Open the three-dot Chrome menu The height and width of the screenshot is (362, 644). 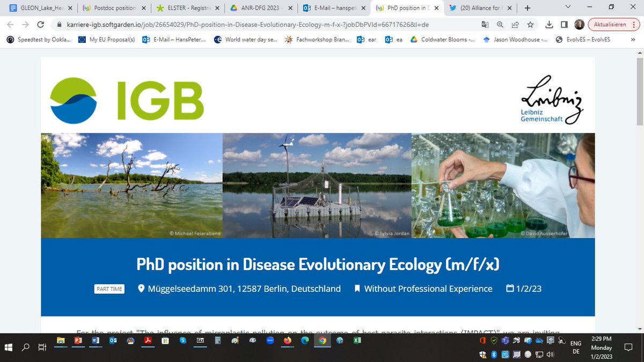coord(634,25)
